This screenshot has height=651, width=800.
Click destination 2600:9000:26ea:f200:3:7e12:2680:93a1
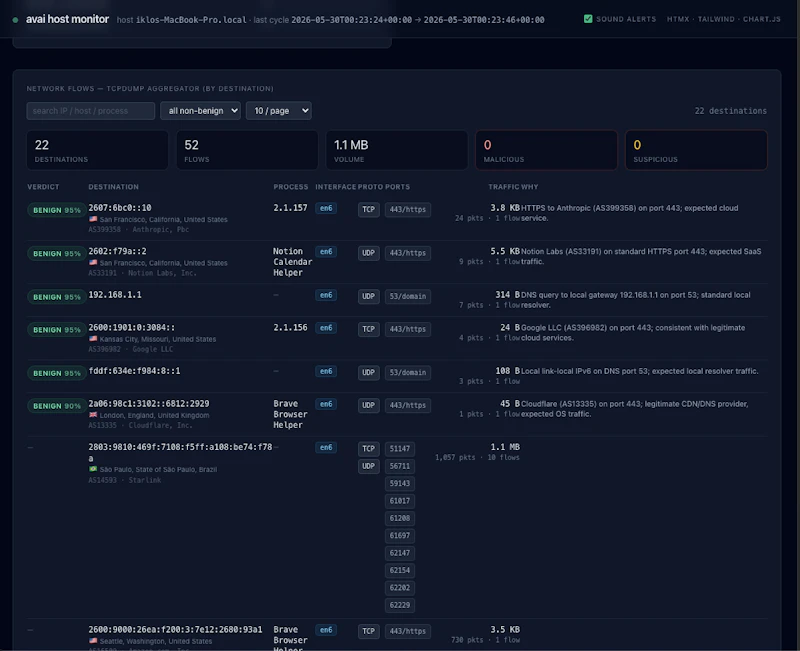[x=175, y=630]
